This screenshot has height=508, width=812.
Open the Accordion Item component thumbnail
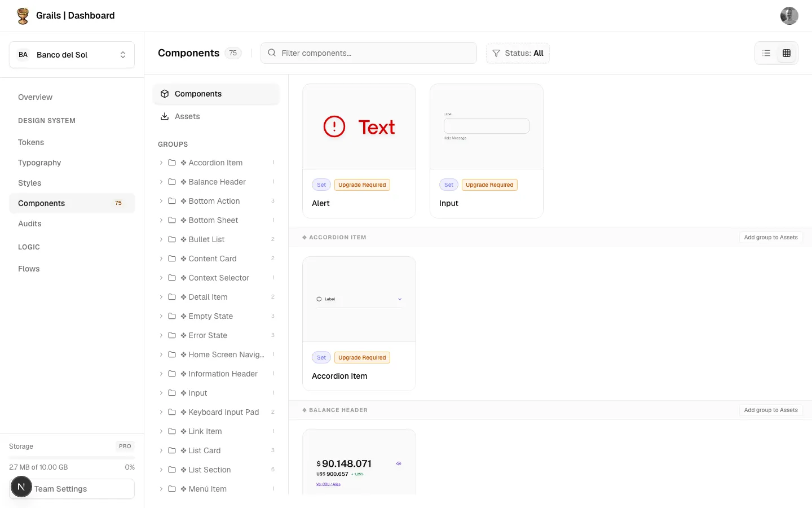click(x=359, y=300)
